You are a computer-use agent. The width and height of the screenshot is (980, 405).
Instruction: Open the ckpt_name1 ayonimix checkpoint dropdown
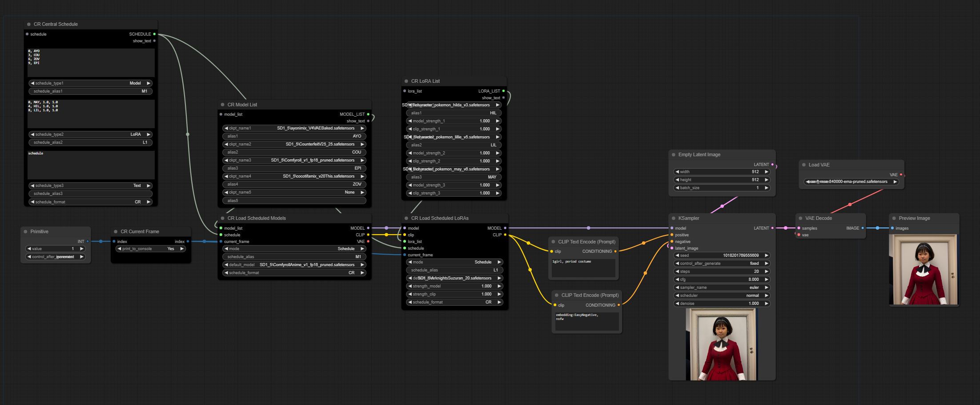click(294, 128)
